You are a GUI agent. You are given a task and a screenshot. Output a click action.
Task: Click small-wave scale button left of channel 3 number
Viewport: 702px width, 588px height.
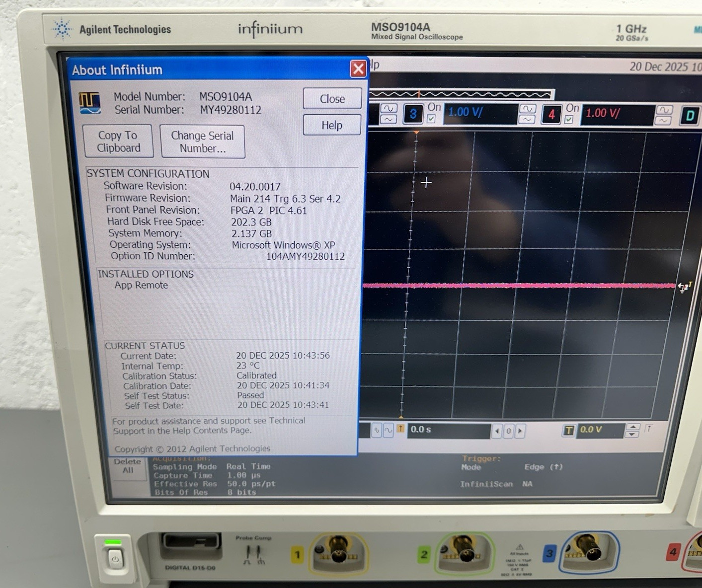click(x=389, y=119)
